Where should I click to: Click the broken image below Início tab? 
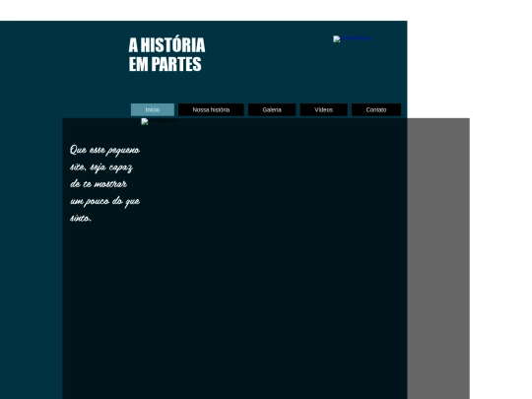point(160,121)
